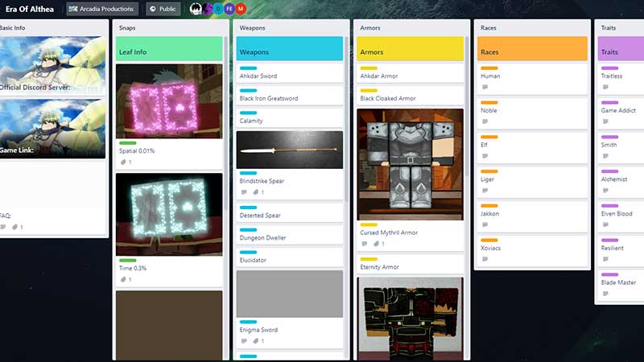This screenshot has width=644, height=362.
Task: Open the Blindstrike Spear image
Action: [x=290, y=150]
